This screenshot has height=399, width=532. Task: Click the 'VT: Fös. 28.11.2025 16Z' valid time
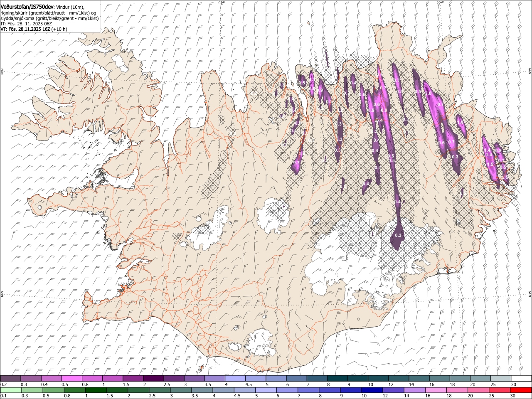[25, 29]
